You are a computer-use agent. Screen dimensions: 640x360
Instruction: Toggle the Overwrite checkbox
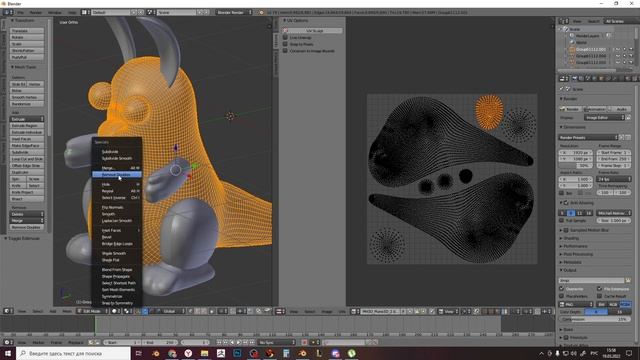point(562,289)
